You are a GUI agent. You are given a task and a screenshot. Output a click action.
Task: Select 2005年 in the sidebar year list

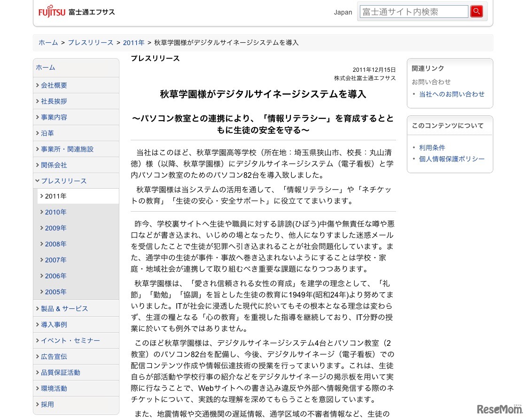point(56,292)
